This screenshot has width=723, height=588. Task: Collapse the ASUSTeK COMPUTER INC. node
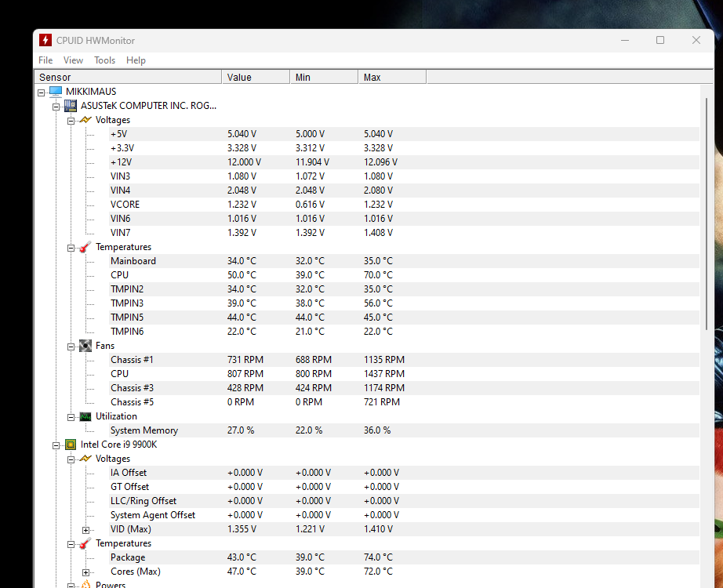[56, 107]
